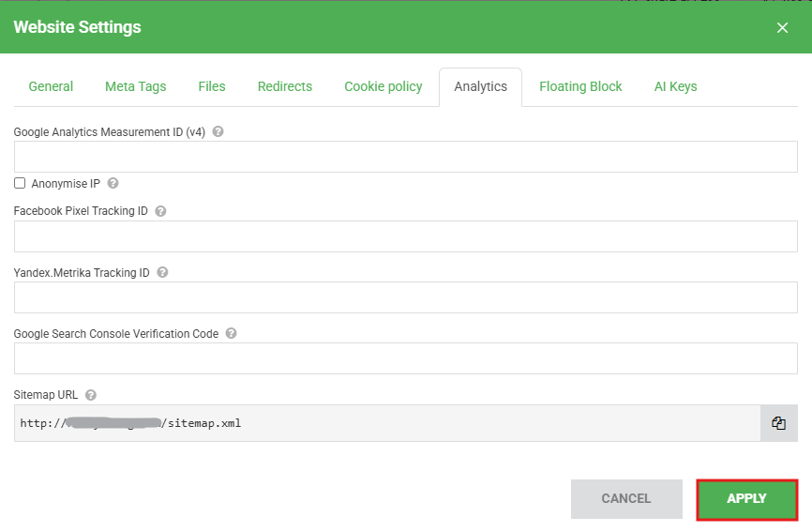Click help icon next to Anonymise IP
Viewport: 812px width, 532px height.
tap(113, 184)
